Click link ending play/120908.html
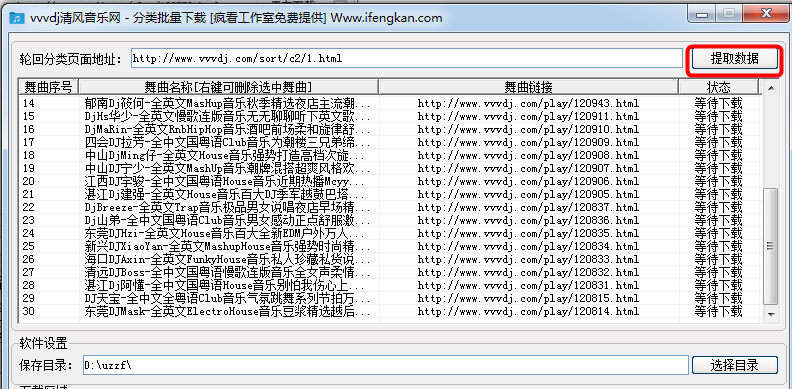This screenshot has height=389, width=792. tap(528, 156)
